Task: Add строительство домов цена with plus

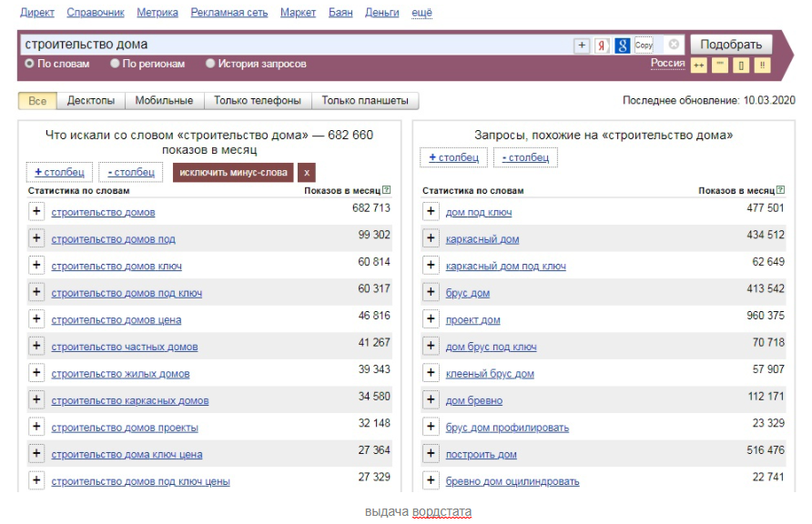Action: tap(36, 318)
